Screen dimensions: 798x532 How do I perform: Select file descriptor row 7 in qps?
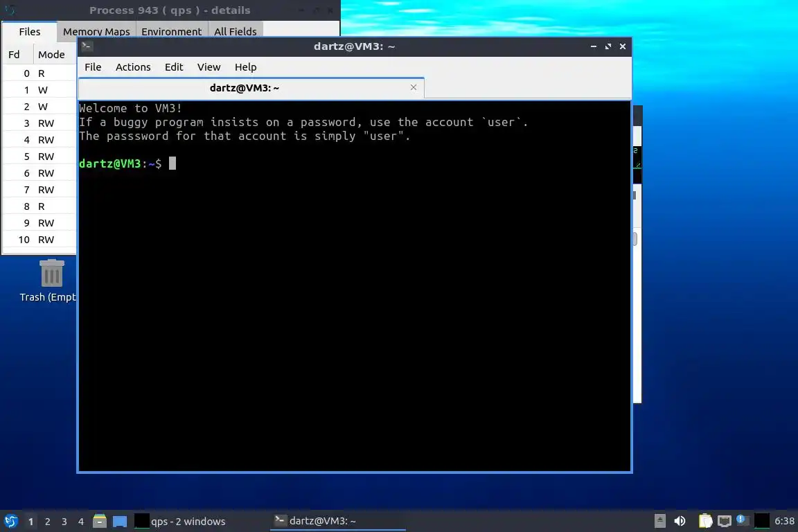point(39,190)
